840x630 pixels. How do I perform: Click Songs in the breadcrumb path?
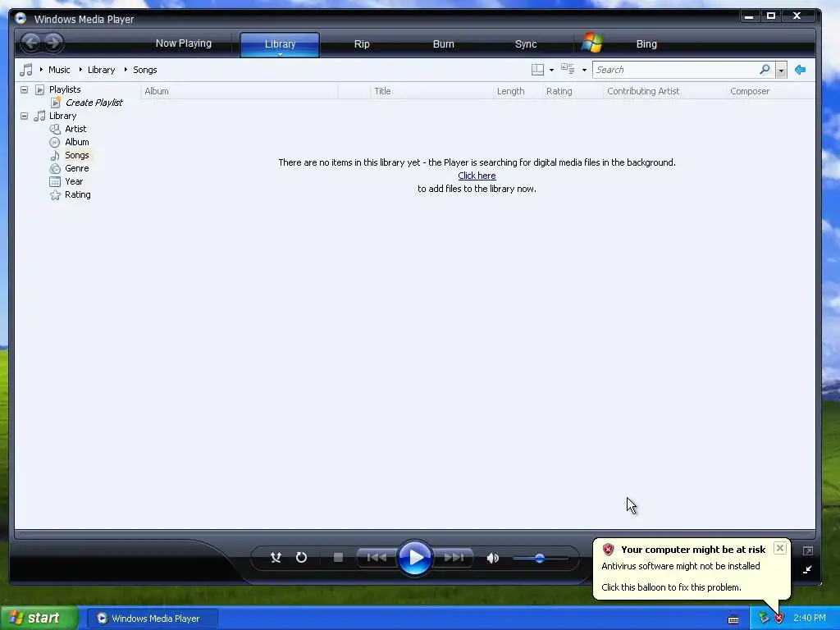(144, 70)
